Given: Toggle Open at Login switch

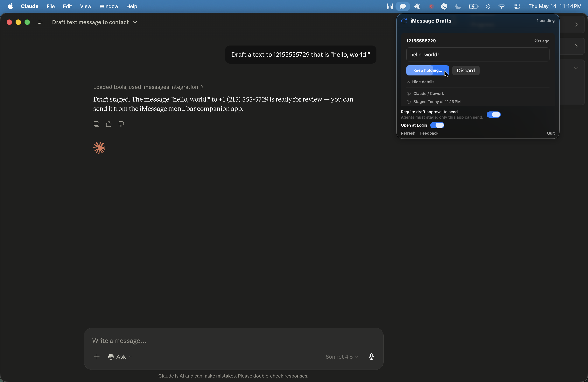Looking at the screenshot, I should 437,125.
